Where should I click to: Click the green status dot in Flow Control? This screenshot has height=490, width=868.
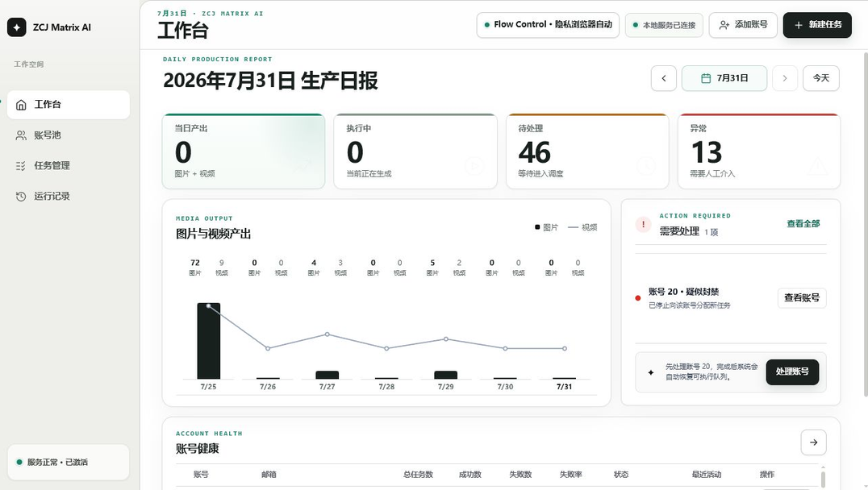pyautogui.click(x=487, y=24)
